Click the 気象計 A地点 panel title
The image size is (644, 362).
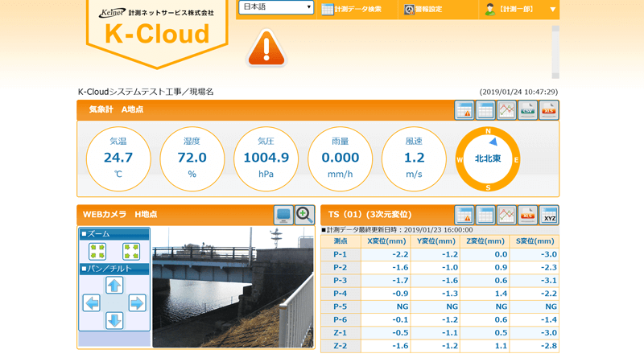click(116, 109)
